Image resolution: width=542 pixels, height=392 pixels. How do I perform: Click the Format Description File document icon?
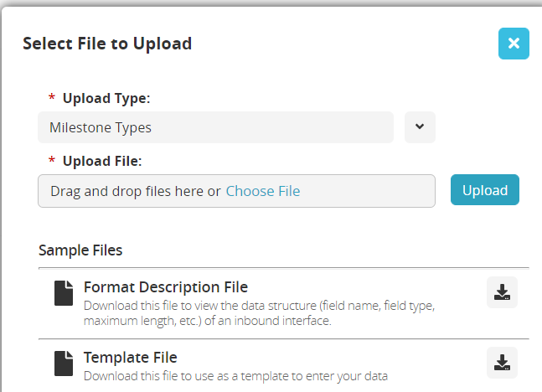point(64,292)
